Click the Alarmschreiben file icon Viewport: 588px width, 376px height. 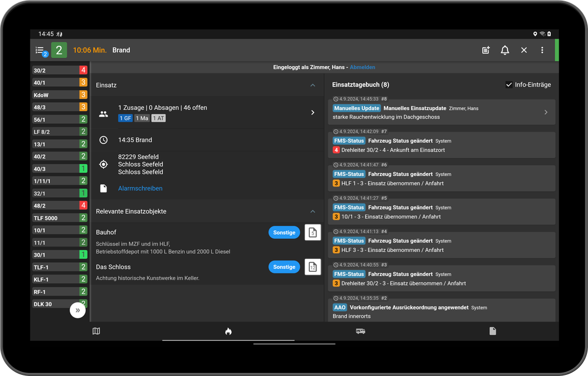coord(103,188)
